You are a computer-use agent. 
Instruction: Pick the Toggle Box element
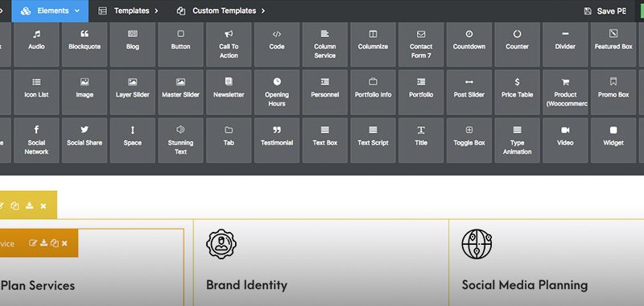pyautogui.click(x=469, y=140)
